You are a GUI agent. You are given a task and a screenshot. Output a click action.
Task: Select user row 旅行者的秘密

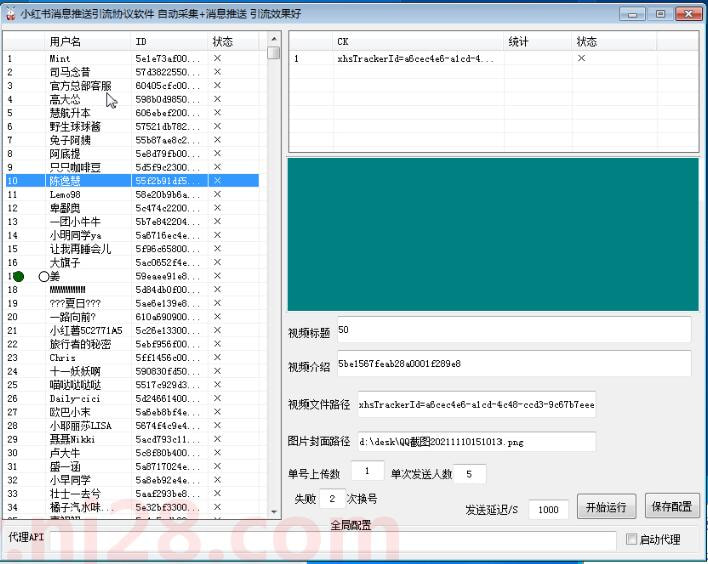click(x=132, y=344)
